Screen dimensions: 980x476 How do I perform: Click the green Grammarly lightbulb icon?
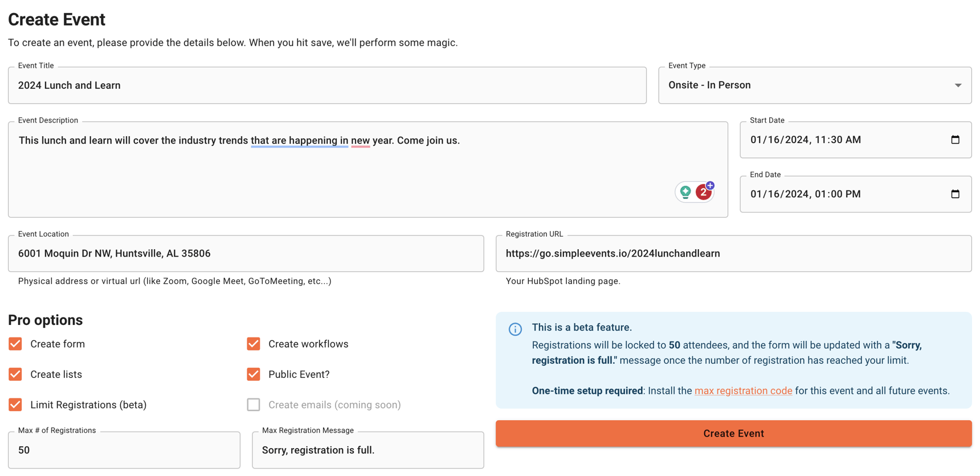pyautogui.click(x=685, y=192)
